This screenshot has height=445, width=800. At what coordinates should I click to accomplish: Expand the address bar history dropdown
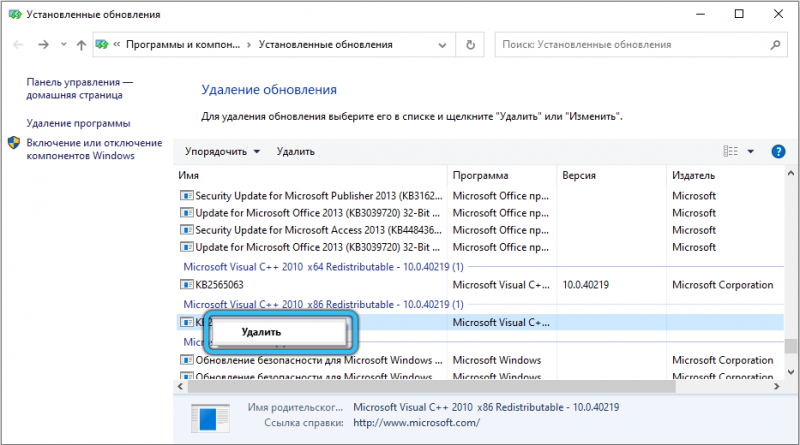442,45
